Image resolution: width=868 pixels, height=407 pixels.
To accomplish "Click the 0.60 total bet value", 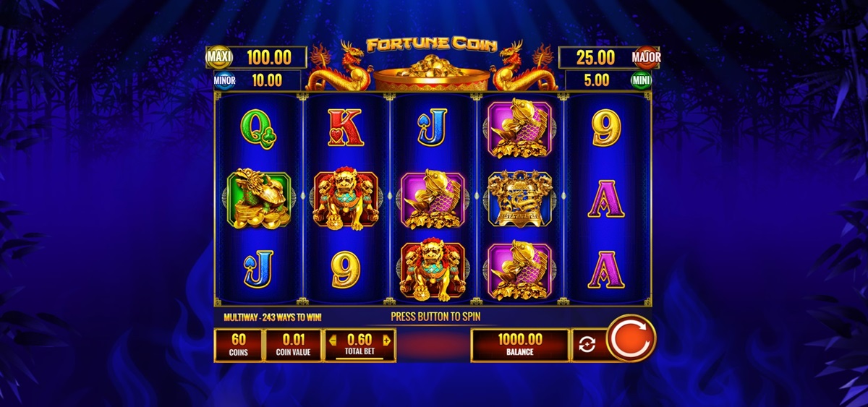I will click(x=359, y=339).
